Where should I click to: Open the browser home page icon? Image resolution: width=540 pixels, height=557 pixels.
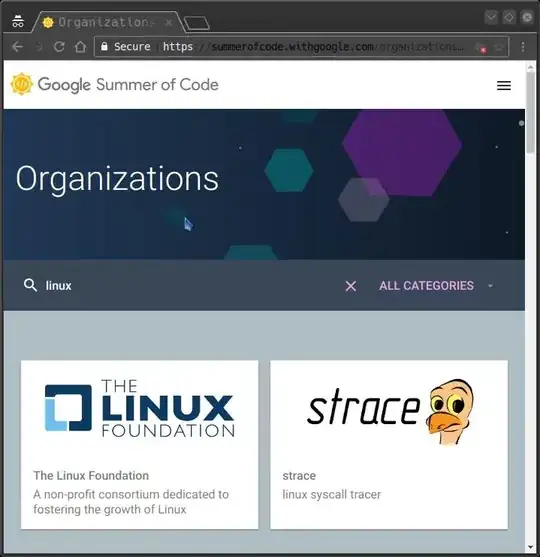[x=80, y=47]
